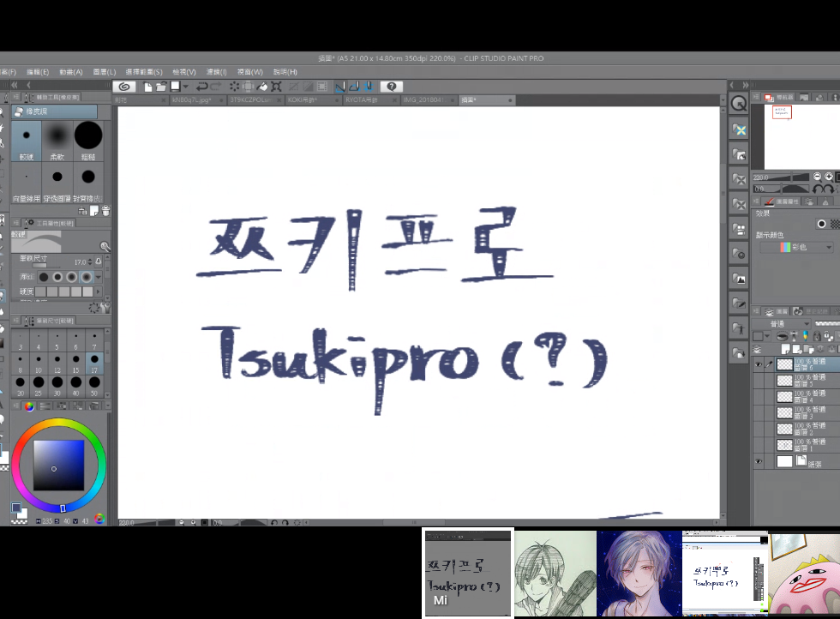Select the no anti-aliasing option

44,277
